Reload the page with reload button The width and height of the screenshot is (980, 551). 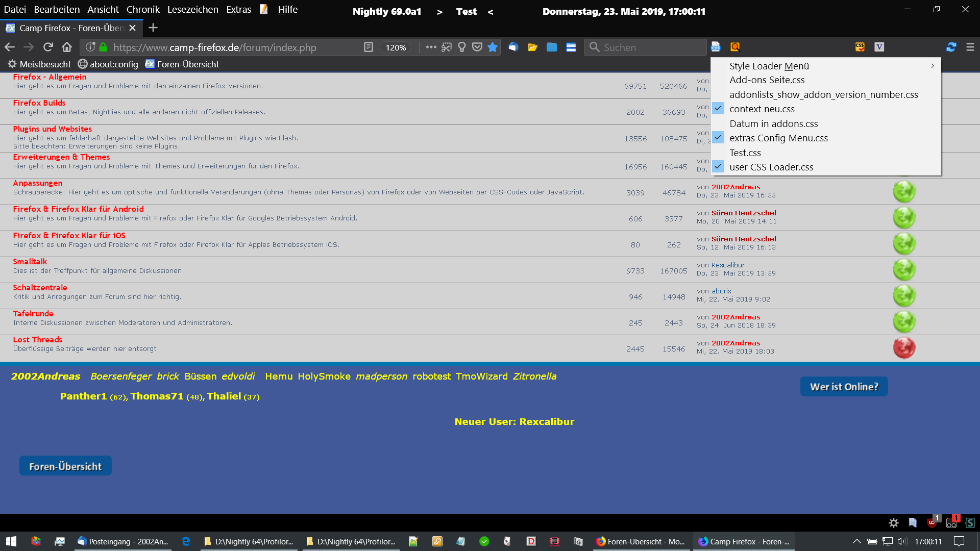coord(48,47)
